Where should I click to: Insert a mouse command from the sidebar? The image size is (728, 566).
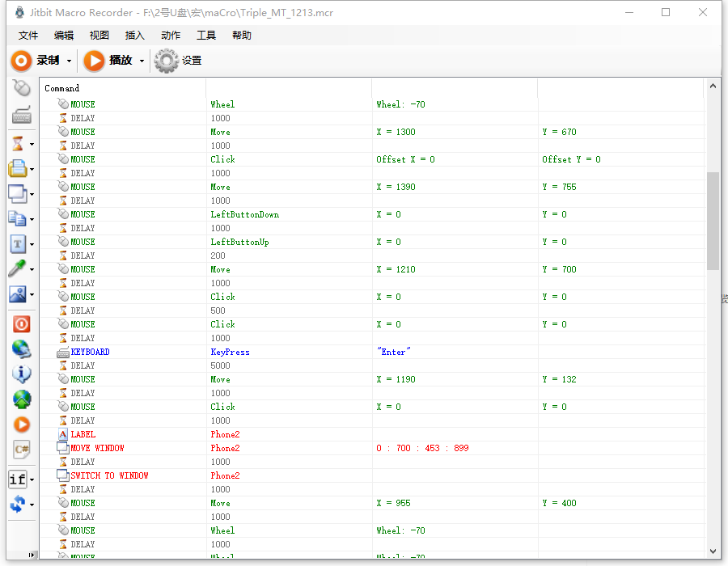pyautogui.click(x=21, y=87)
